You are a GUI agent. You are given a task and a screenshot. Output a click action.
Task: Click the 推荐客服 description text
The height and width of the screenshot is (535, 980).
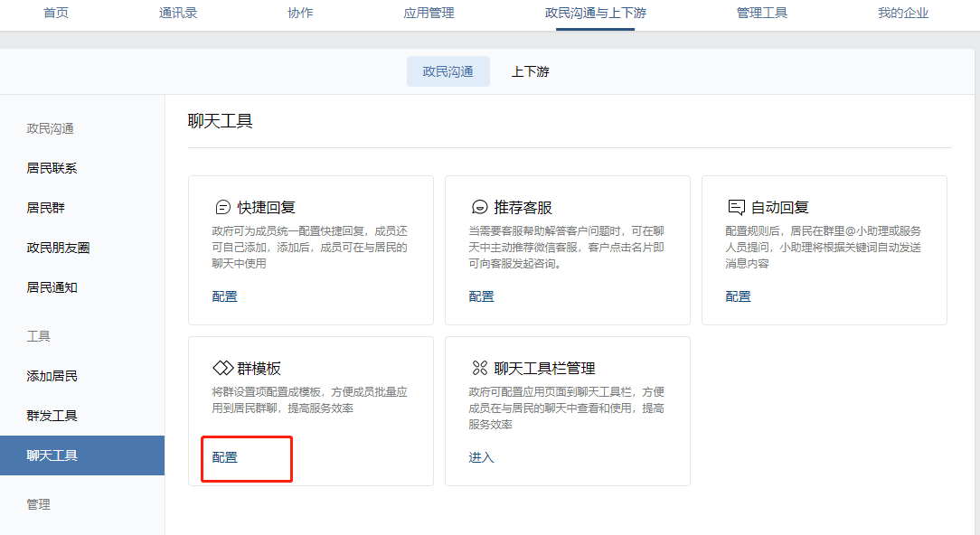click(566, 248)
